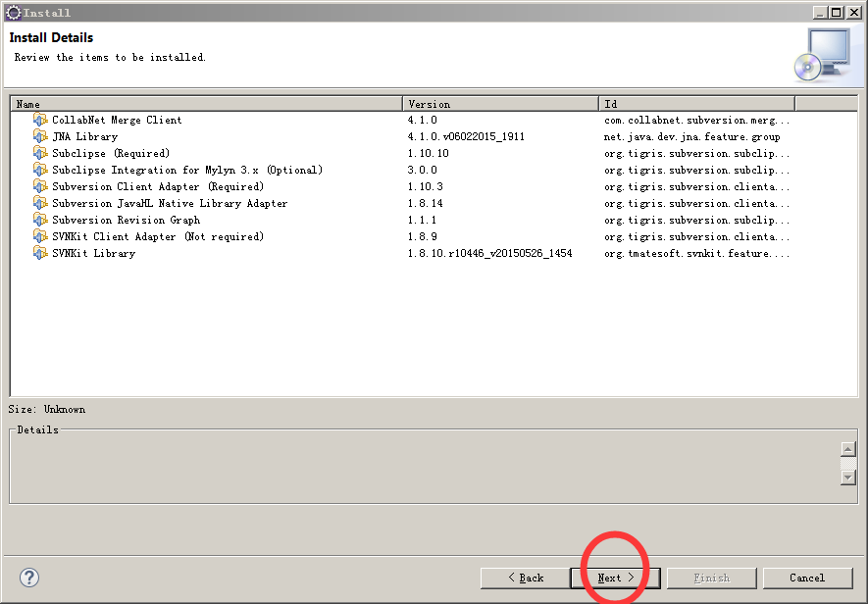Click id "com.collabnet.subversion.merg..." cell
The height and width of the screenshot is (604, 868).
696,120
